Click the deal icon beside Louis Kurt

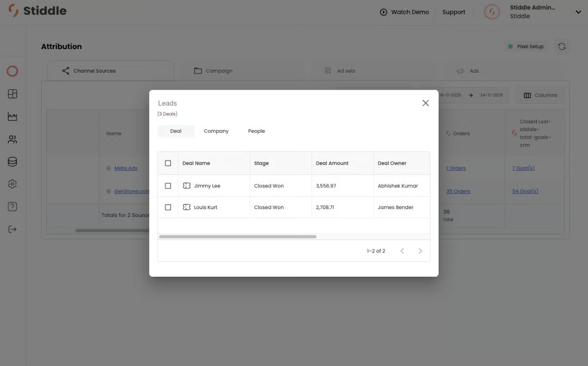187,207
